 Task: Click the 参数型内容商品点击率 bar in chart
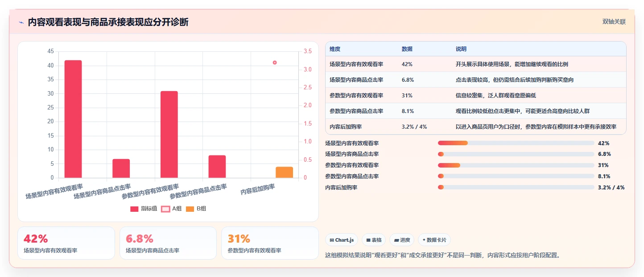click(217, 167)
